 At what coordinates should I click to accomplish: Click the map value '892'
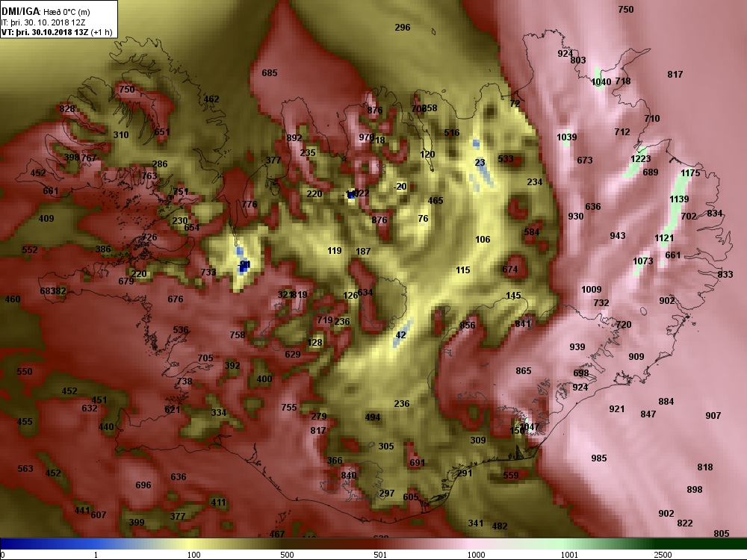pos(294,137)
